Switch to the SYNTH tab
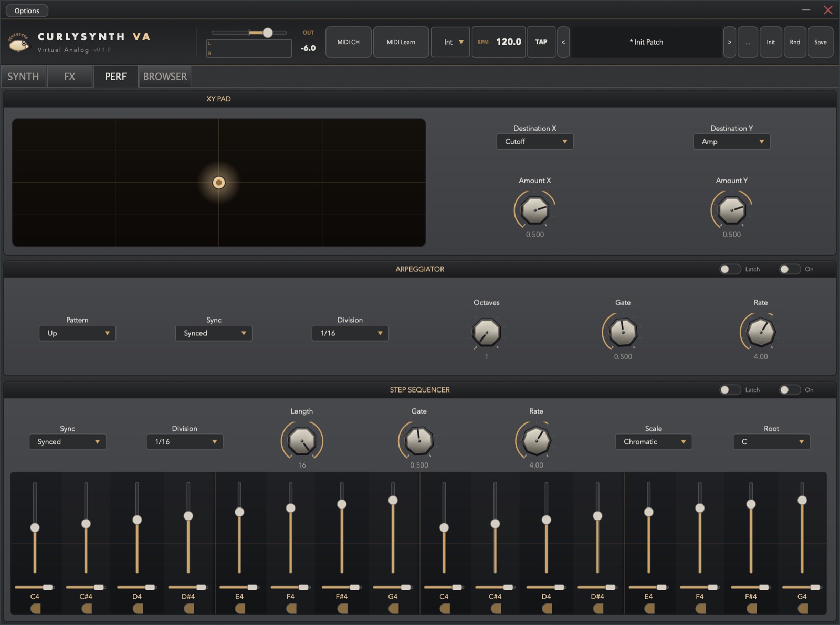The height and width of the screenshot is (625, 840). (x=23, y=77)
